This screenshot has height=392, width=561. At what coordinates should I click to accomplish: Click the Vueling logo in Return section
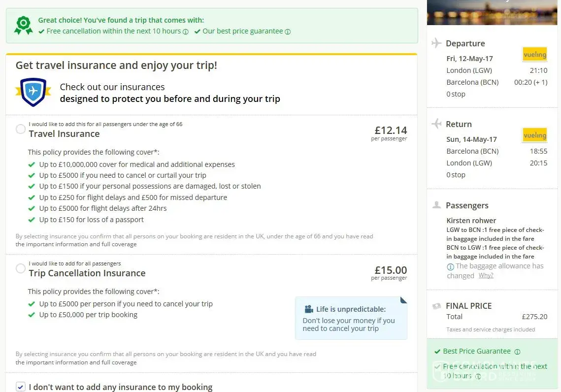pos(534,135)
